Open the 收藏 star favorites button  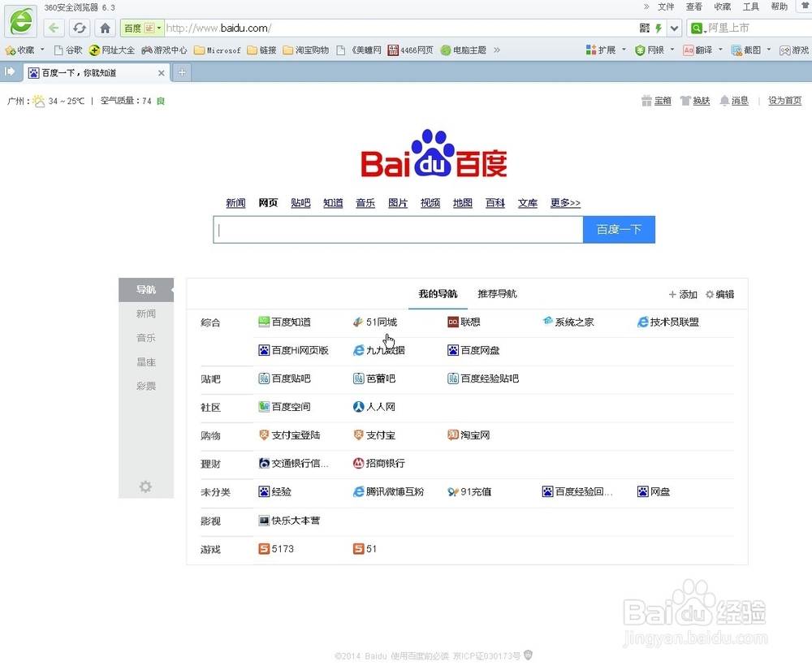(x=19, y=50)
